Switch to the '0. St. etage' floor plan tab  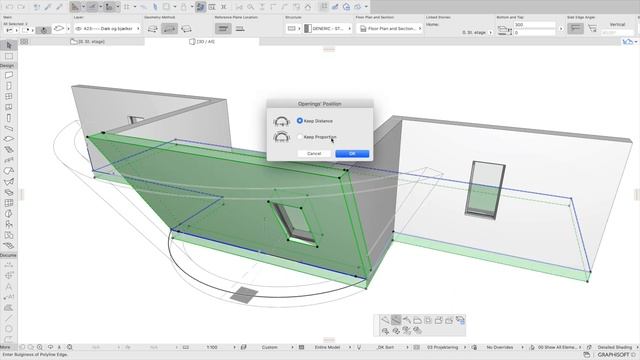(88, 42)
